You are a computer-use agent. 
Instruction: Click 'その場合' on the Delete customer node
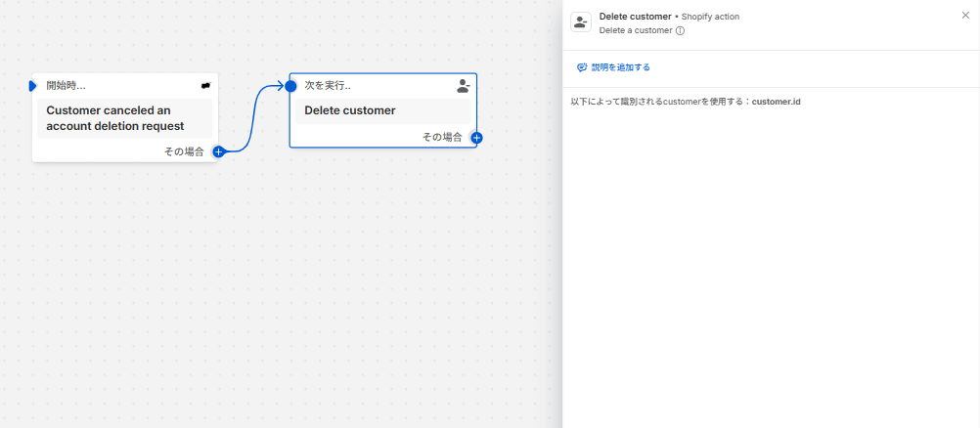click(x=442, y=137)
